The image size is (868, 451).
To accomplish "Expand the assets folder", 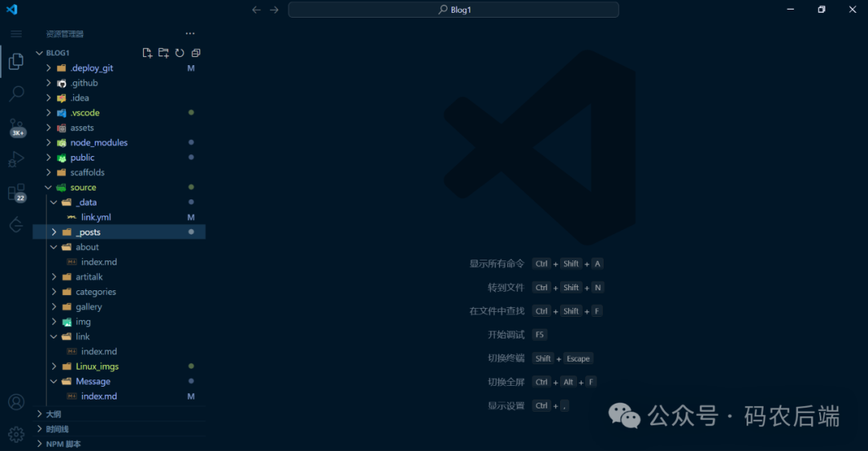I will tap(49, 128).
